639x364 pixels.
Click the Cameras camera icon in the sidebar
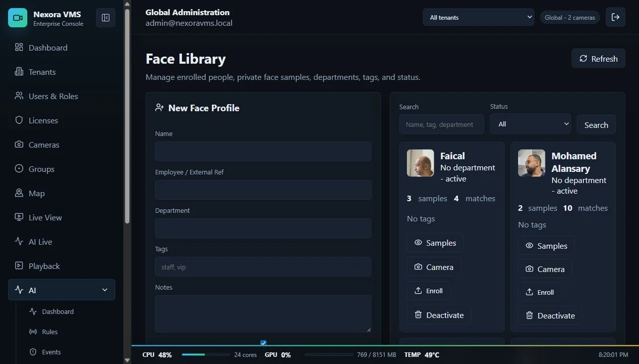point(19,145)
